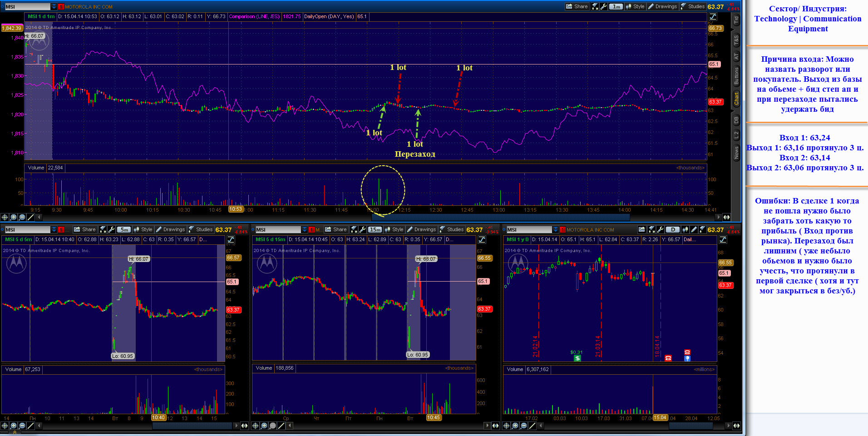Image resolution: width=868 pixels, height=436 pixels.
Task: Click drawings pencil icon in daily chart
Action: click(694, 229)
